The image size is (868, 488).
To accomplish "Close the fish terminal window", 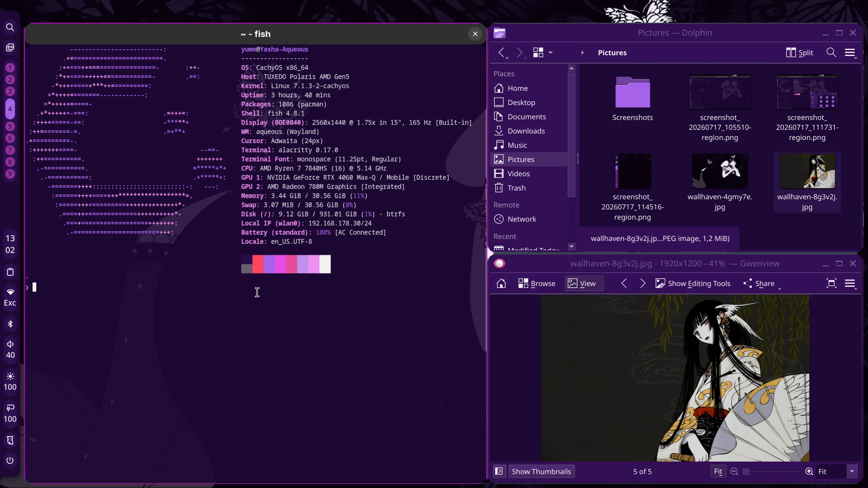I will pyautogui.click(x=475, y=34).
